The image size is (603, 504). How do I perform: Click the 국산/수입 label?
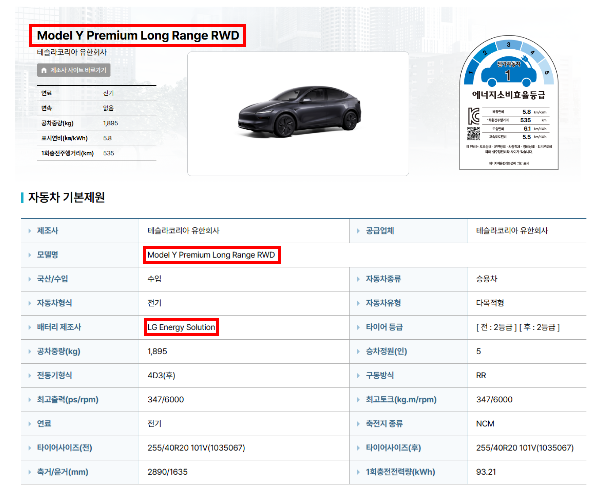(52, 279)
